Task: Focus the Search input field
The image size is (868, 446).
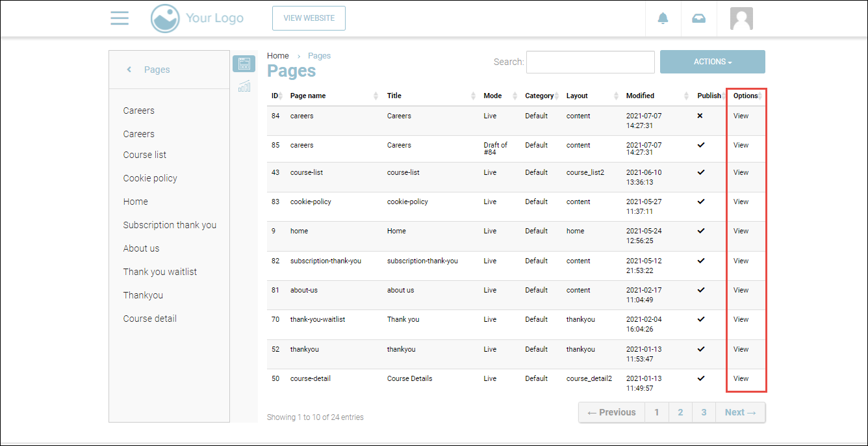Action: coord(590,62)
